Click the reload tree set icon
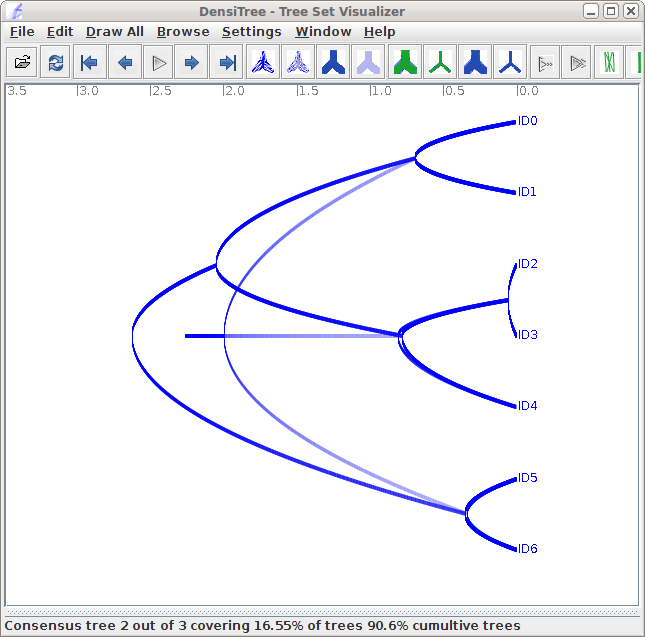The image size is (645, 637). pos(56,63)
